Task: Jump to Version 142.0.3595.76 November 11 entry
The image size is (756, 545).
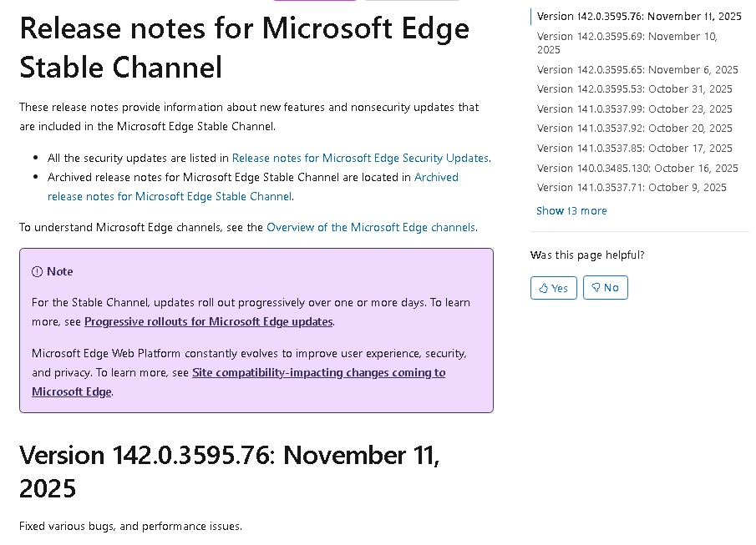Action: pos(639,17)
